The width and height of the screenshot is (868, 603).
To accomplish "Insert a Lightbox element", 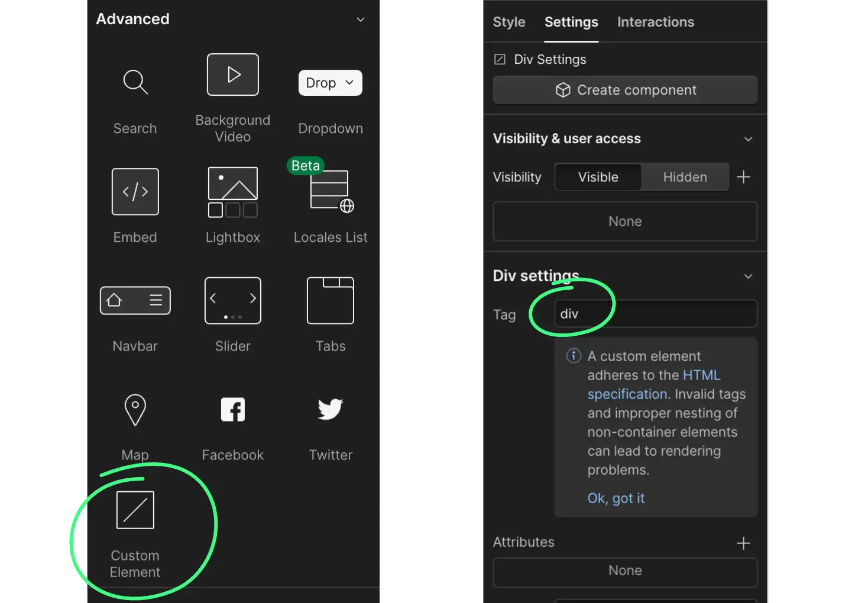I will click(x=233, y=192).
